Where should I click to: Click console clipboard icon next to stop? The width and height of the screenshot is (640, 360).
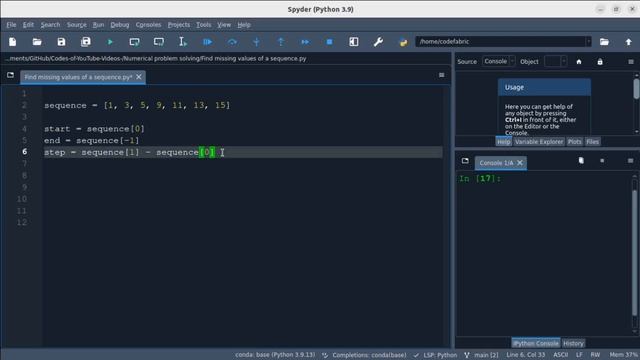point(581,160)
